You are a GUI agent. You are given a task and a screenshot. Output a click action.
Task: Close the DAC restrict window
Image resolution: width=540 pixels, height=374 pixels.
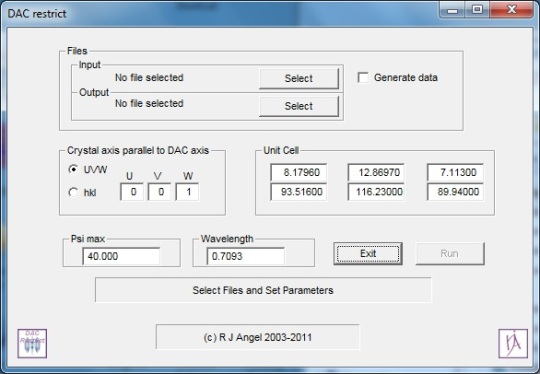(x=512, y=10)
